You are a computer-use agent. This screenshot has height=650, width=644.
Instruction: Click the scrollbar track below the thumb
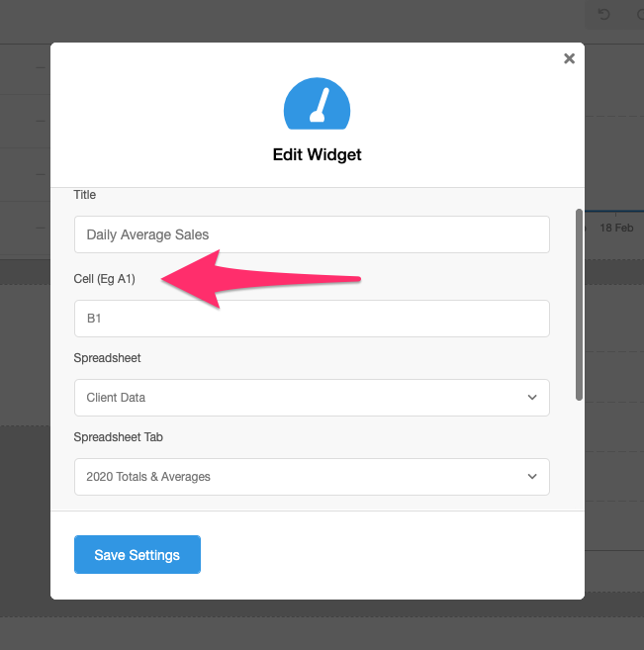coord(579,455)
